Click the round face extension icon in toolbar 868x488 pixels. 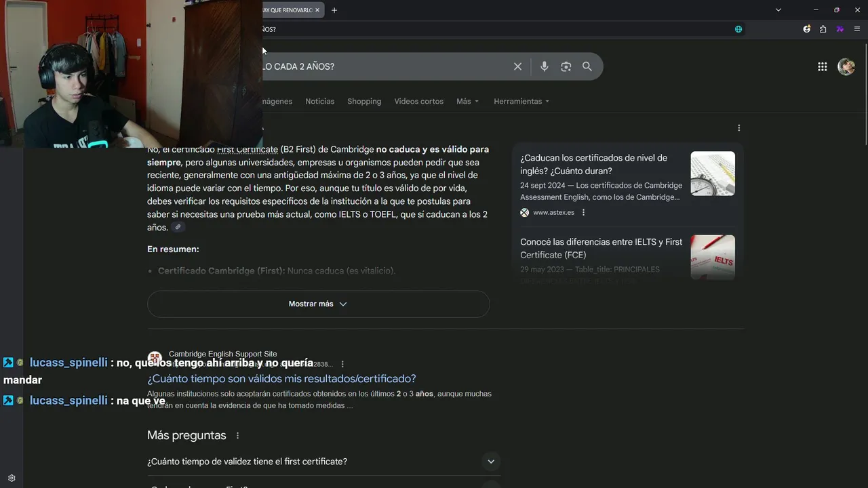(x=806, y=29)
